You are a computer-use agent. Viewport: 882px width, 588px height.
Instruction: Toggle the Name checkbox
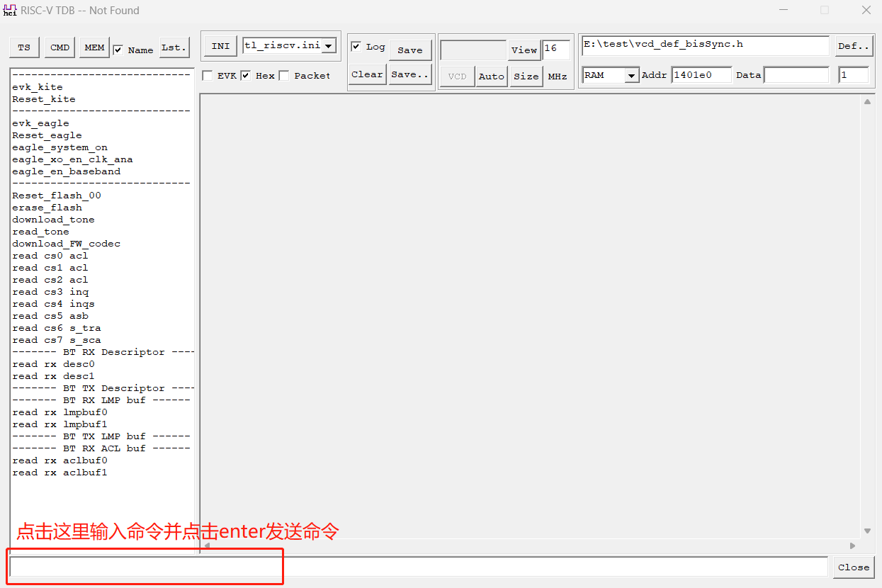tap(118, 50)
